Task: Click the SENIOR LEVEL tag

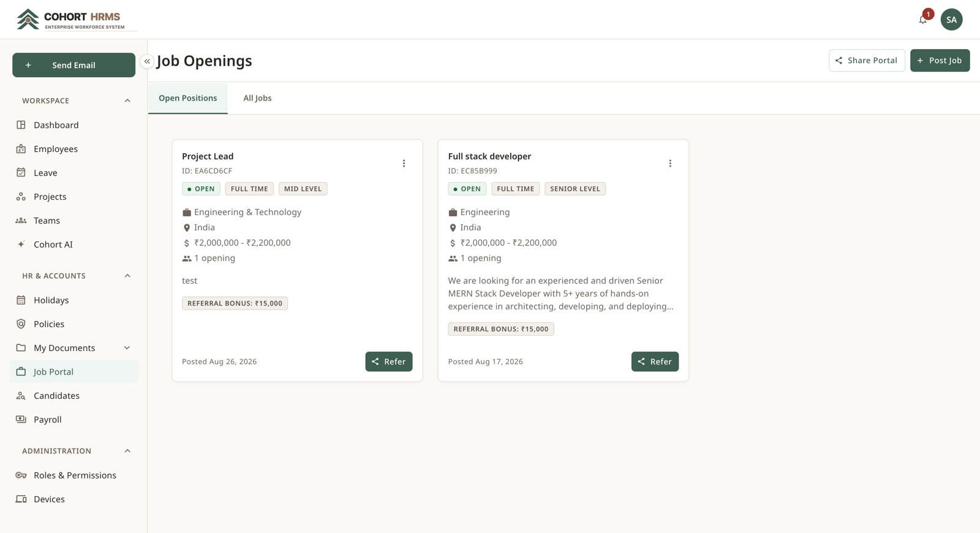Action: 575,189
